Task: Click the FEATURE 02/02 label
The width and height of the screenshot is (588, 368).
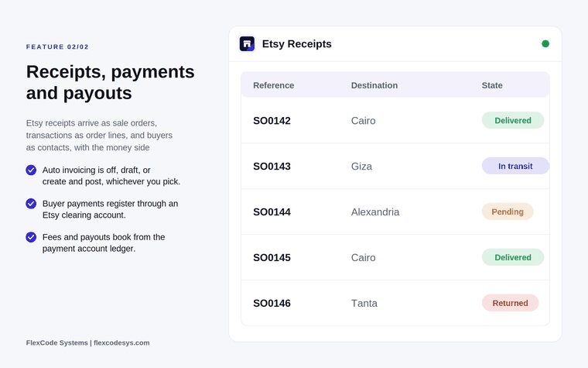Action: (57, 47)
